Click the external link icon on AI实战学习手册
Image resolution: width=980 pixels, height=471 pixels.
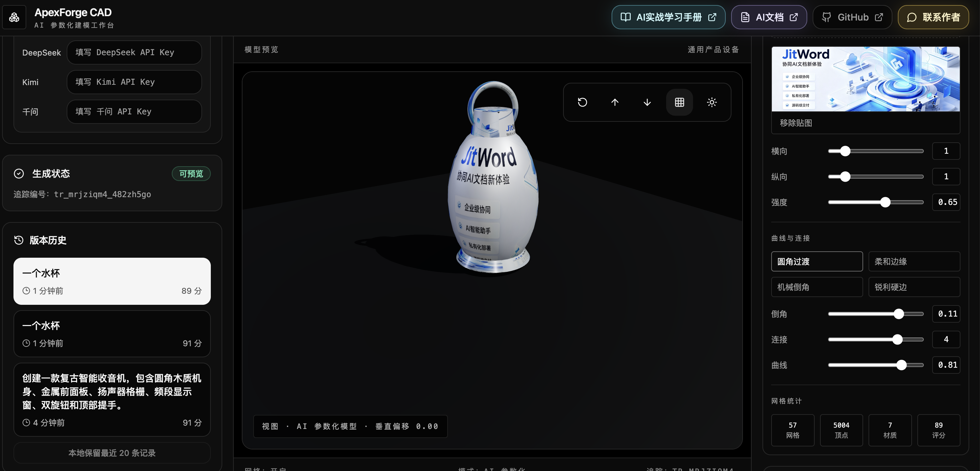point(712,17)
